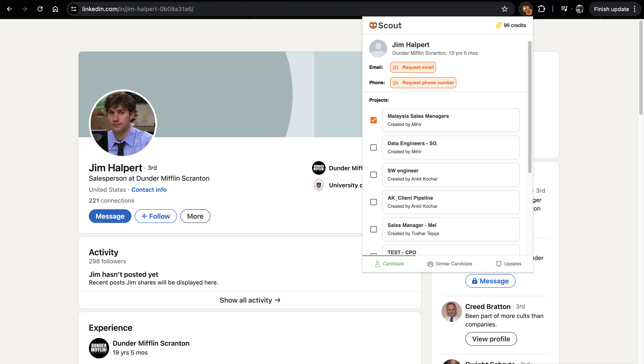Click the University name in profile header

tap(345, 185)
